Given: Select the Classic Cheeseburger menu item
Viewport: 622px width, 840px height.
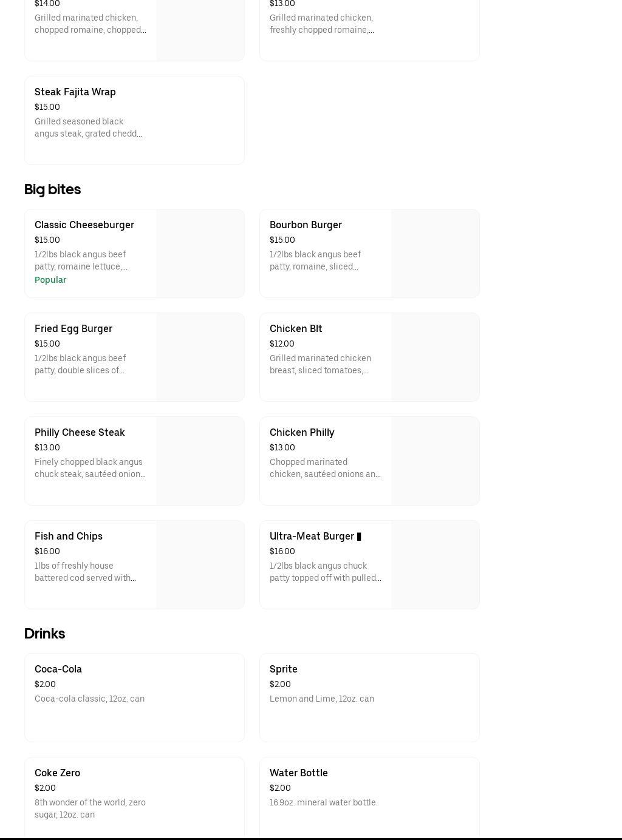Looking at the screenshot, I should (x=84, y=225).
